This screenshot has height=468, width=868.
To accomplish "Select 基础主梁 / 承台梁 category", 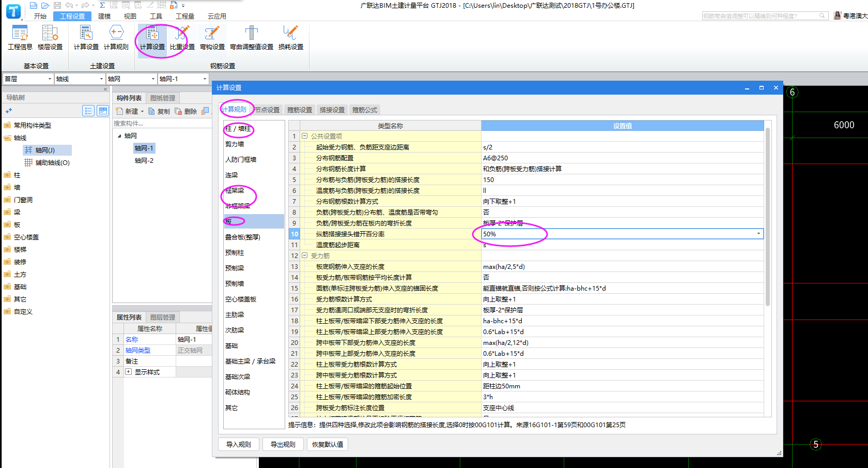I will pos(251,361).
